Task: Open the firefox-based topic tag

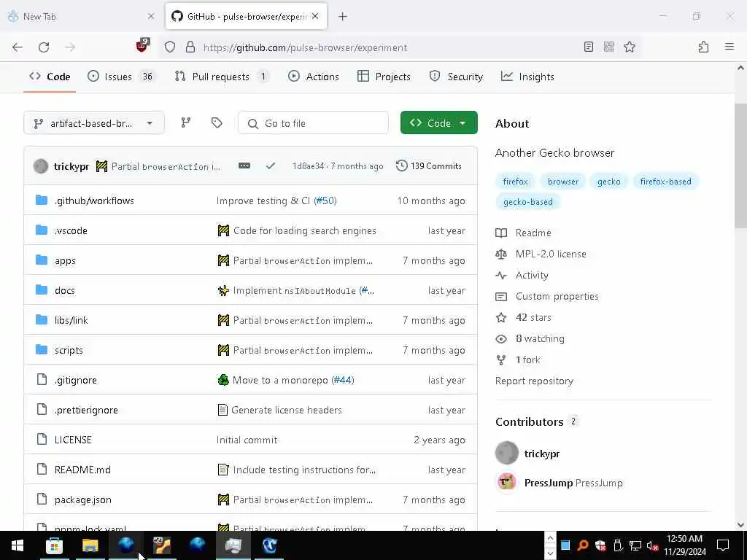Action: click(x=665, y=182)
